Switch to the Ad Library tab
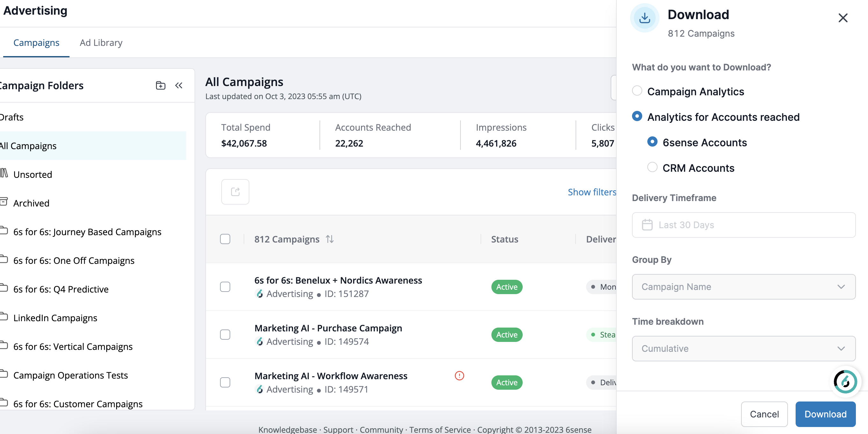 (101, 43)
